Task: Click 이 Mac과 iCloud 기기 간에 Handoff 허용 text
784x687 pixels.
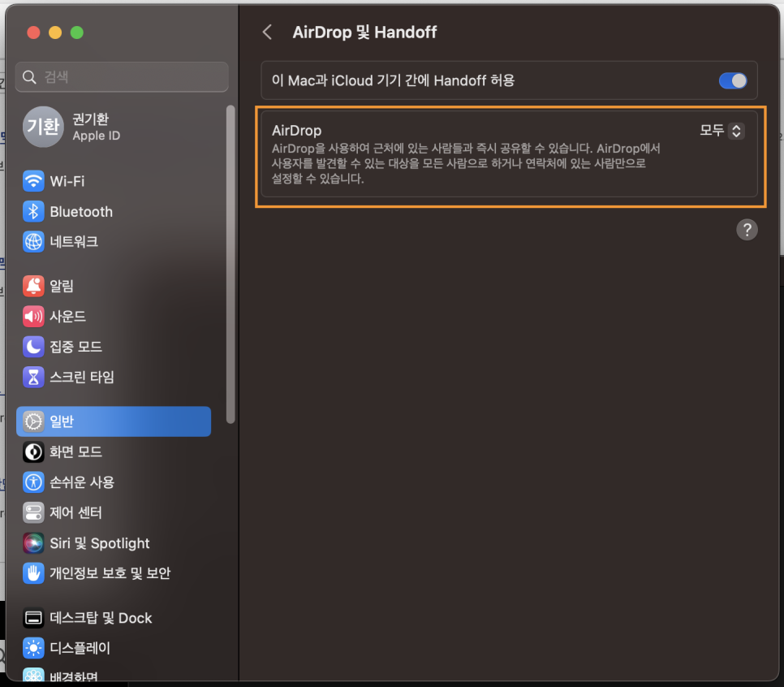Action: 393,80
